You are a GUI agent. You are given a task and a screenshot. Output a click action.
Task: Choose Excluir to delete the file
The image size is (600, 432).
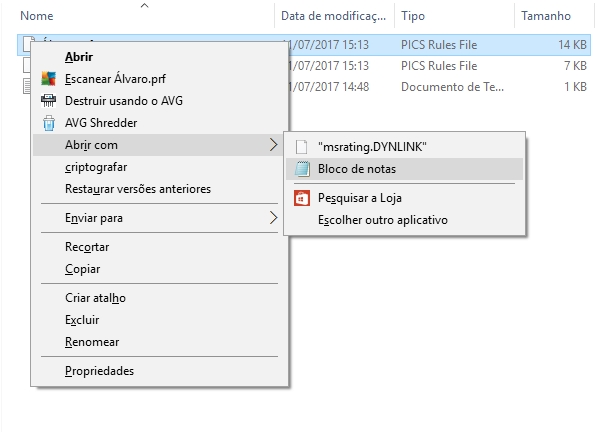pos(82,320)
